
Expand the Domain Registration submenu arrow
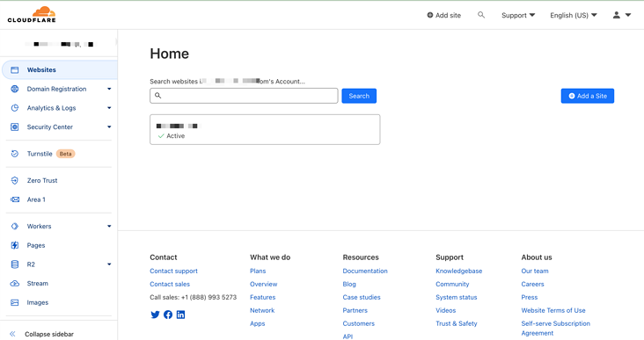(109, 89)
